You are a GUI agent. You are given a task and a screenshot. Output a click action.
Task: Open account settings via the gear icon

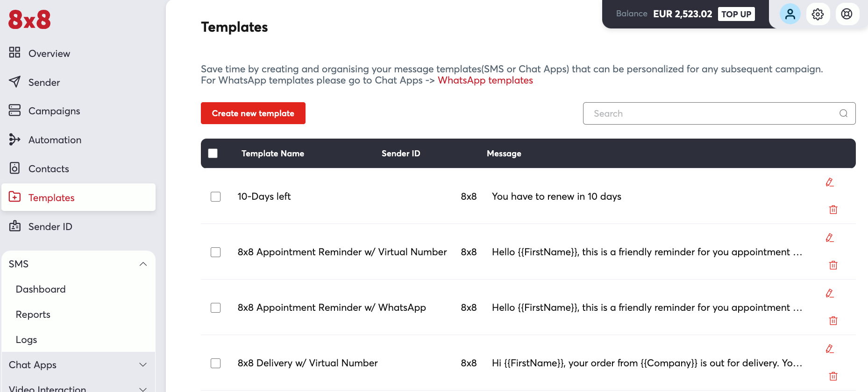[818, 14]
